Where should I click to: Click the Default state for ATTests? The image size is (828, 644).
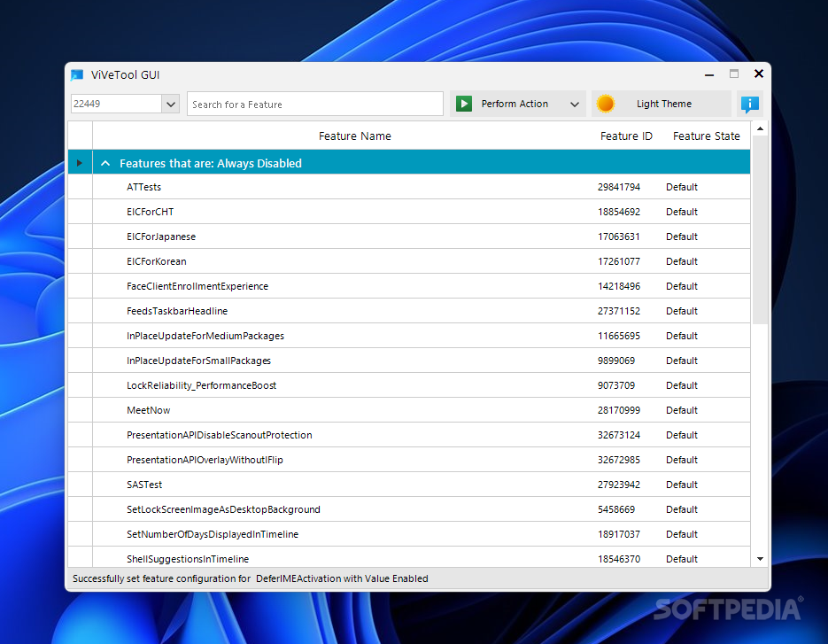682,187
